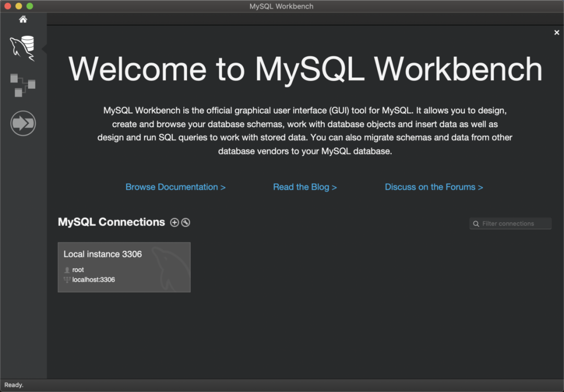Click the yellow minimize window button
This screenshot has width=564, height=392.
click(19, 6)
